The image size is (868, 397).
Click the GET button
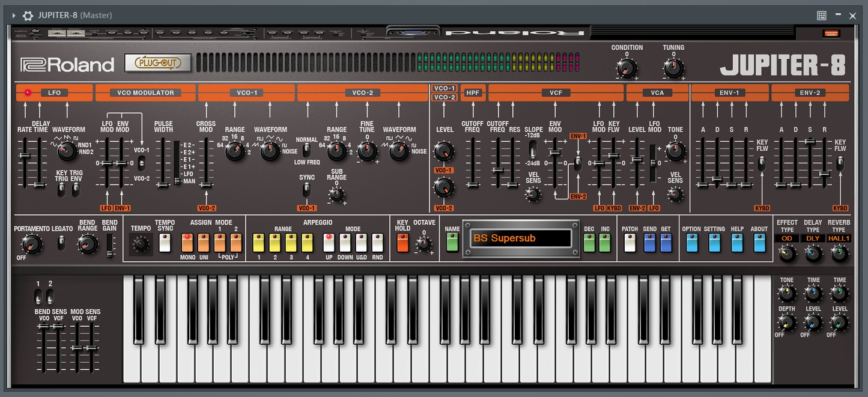[x=666, y=243]
